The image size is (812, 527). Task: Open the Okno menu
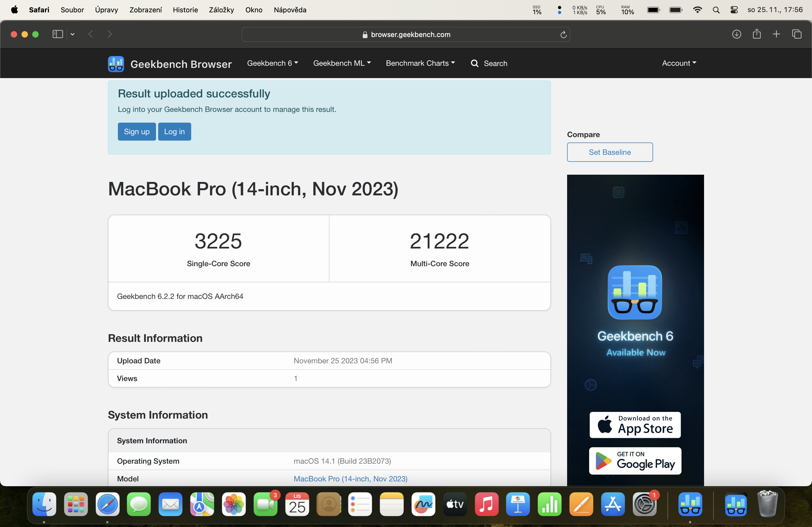[253, 10]
